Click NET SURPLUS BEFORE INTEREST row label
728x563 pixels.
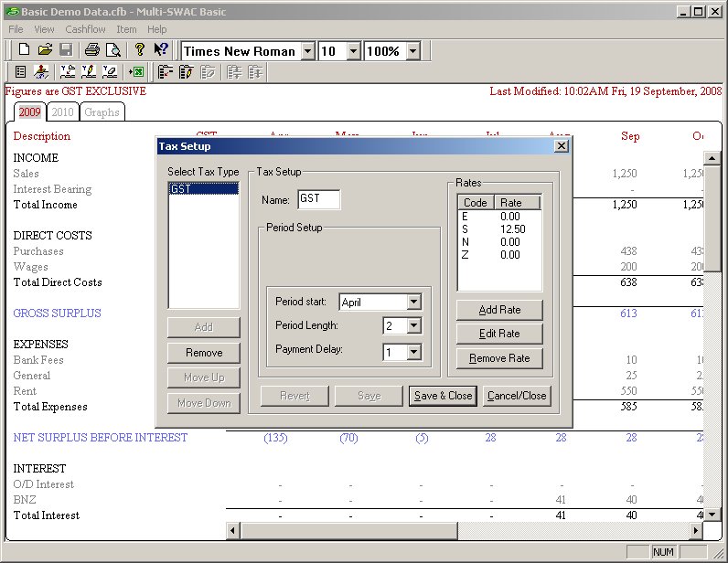tap(101, 438)
